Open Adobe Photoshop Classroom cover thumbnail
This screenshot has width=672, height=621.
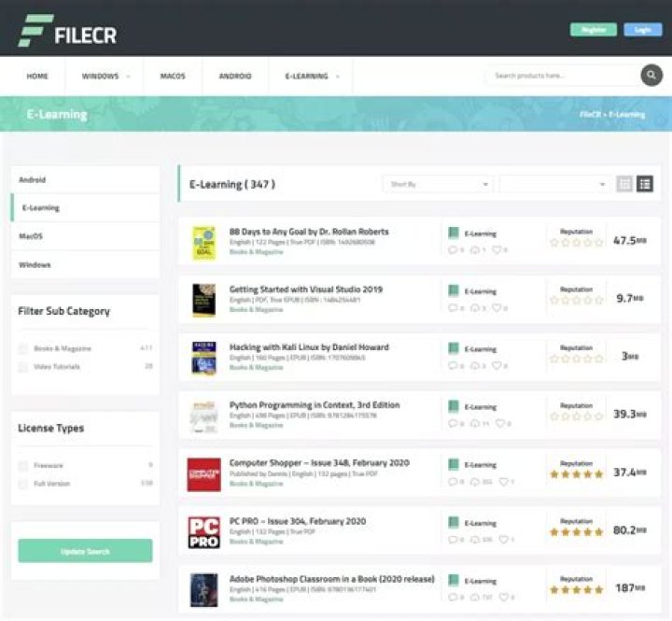(x=204, y=590)
